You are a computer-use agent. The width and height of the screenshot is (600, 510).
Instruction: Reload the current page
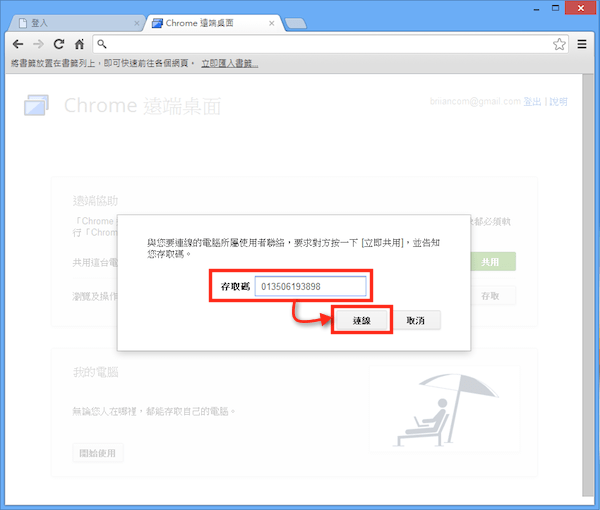tap(59, 44)
